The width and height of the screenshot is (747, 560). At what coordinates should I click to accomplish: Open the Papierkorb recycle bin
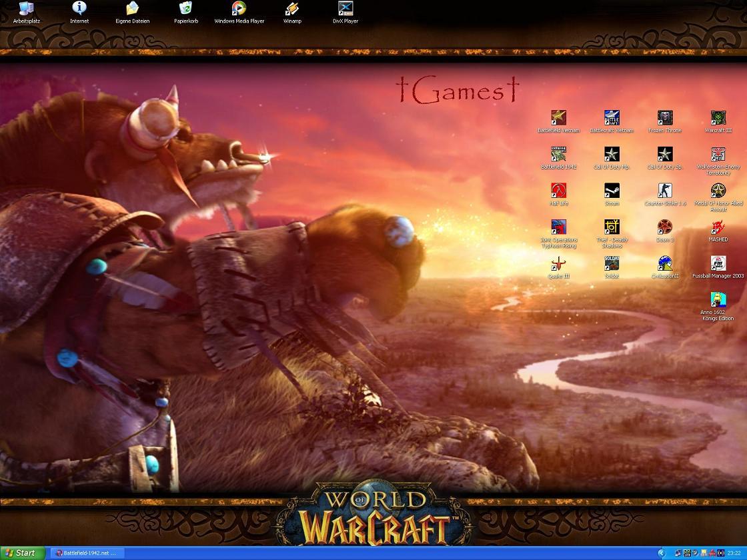click(185, 9)
